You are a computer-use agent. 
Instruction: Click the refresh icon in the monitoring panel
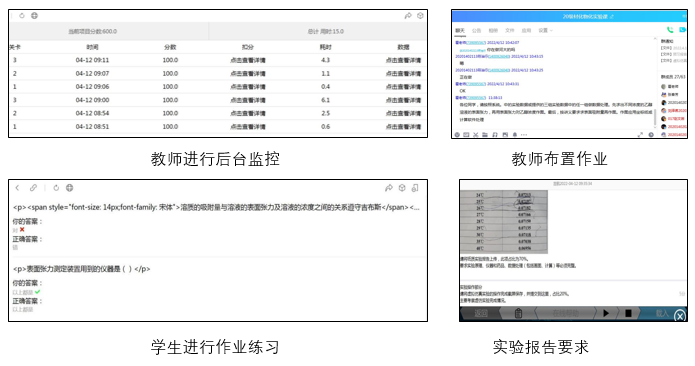click(22, 16)
